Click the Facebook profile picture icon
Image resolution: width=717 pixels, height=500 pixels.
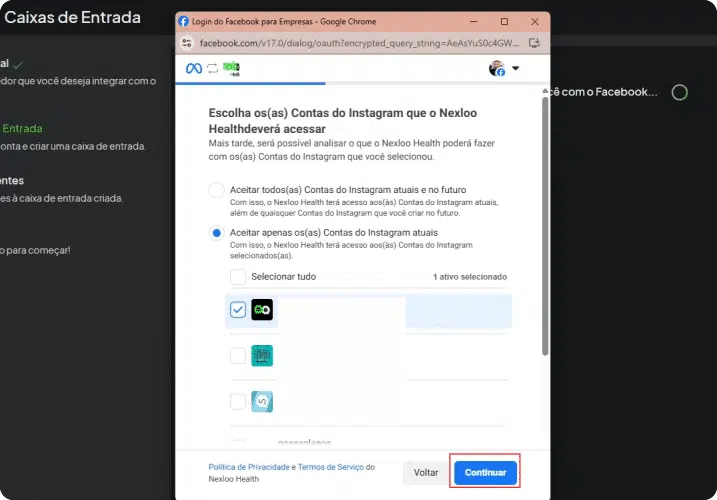click(x=497, y=68)
